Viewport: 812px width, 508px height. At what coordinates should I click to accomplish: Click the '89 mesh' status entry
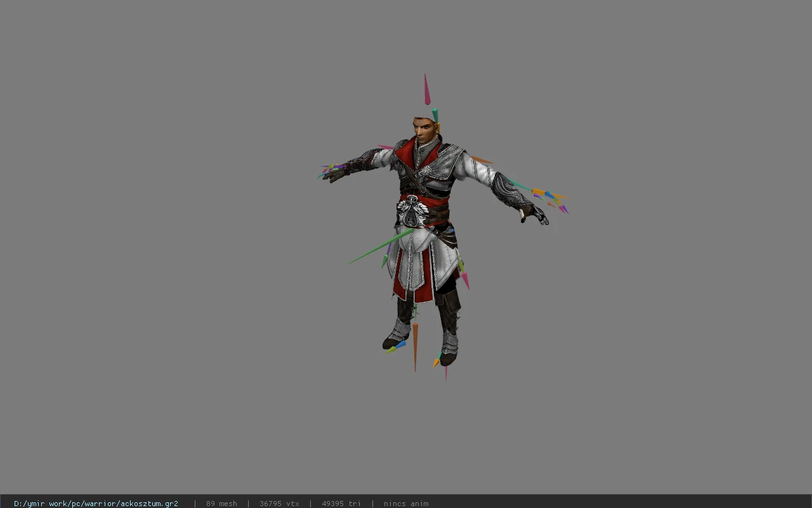tap(221, 504)
